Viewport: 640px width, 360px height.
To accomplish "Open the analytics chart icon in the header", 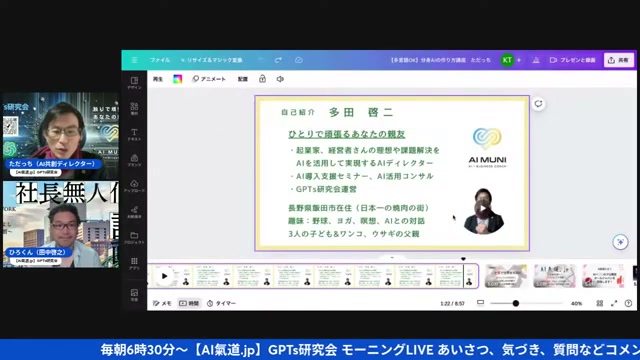I will pyautogui.click(x=536, y=60).
